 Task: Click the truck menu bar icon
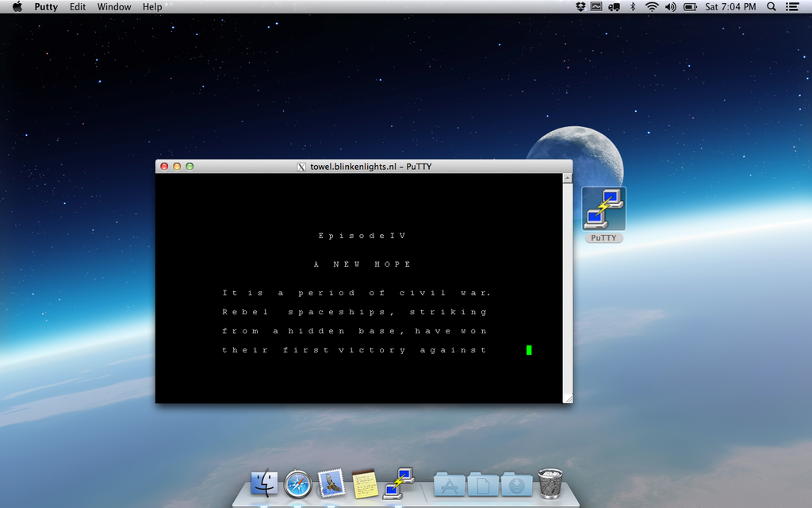615,6
